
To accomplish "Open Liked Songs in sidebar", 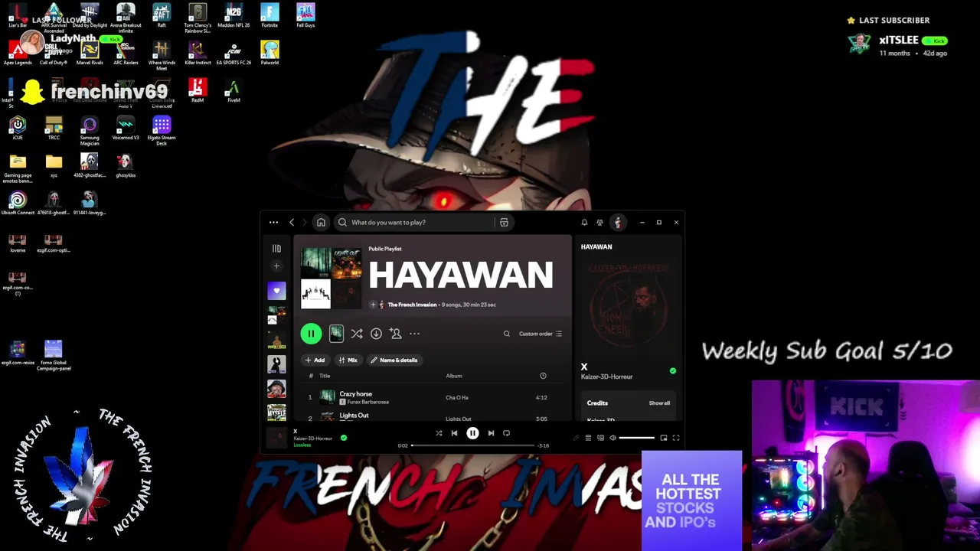I will pos(276,291).
